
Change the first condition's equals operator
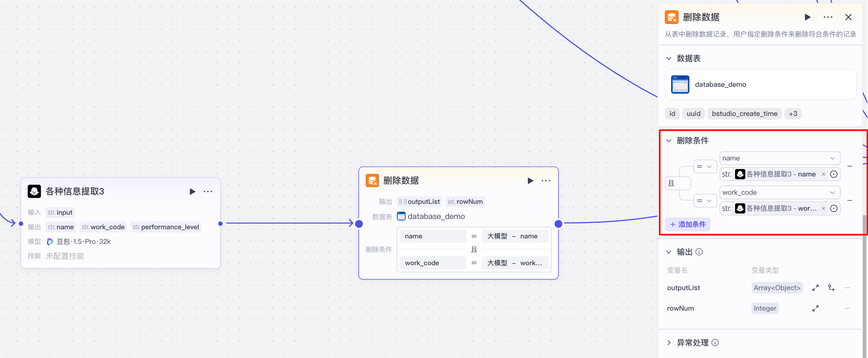pyautogui.click(x=704, y=166)
